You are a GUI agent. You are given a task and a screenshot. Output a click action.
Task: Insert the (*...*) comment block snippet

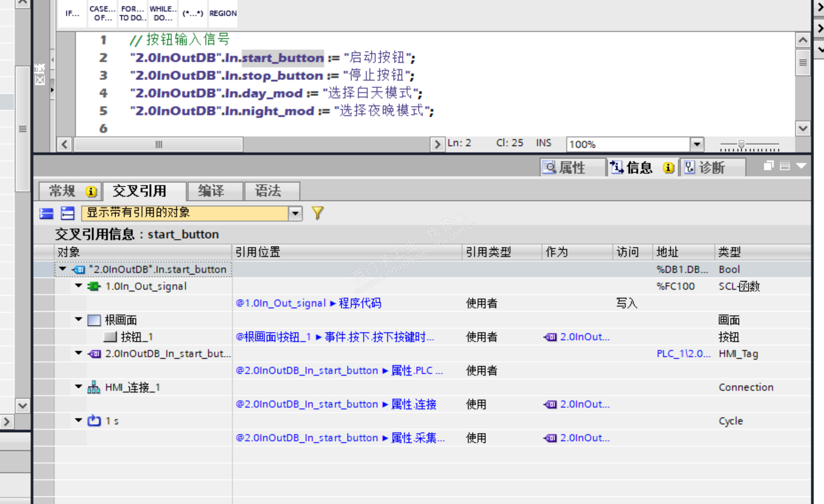point(193,13)
